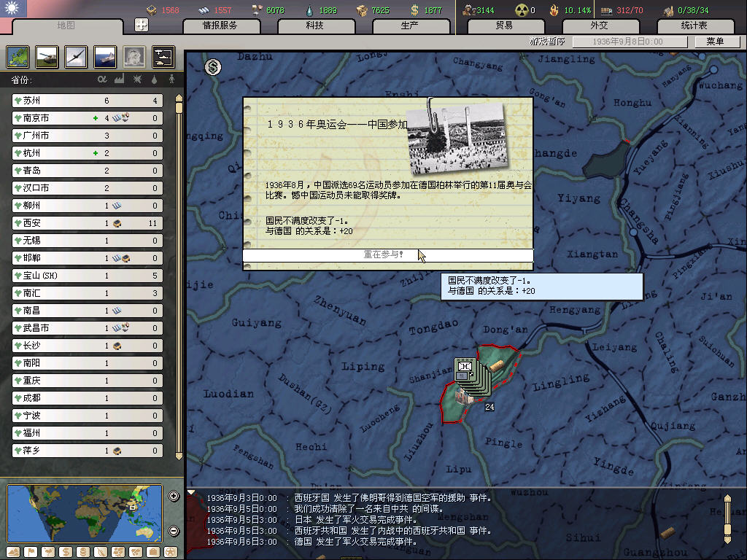
Task: Open the 科技 tab
Action: tap(315, 26)
